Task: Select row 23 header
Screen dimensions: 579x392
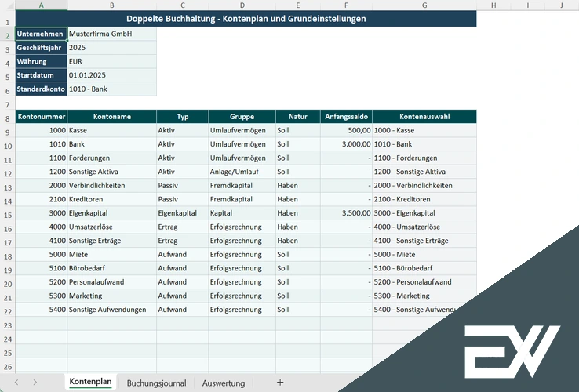Action: pos(8,325)
